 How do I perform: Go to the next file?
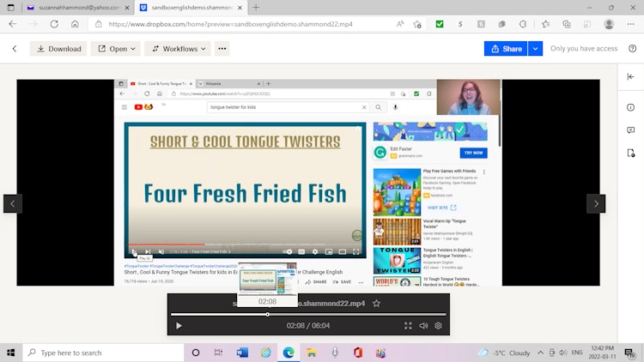click(596, 203)
